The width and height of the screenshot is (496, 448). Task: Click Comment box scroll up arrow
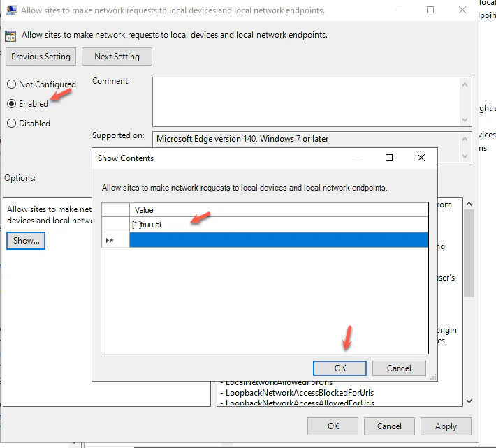pyautogui.click(x=465, y=84)
